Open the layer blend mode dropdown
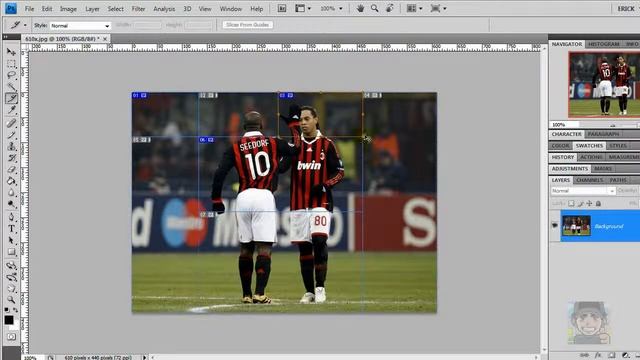Screen dimensions: 640x360 coord(583,191)
